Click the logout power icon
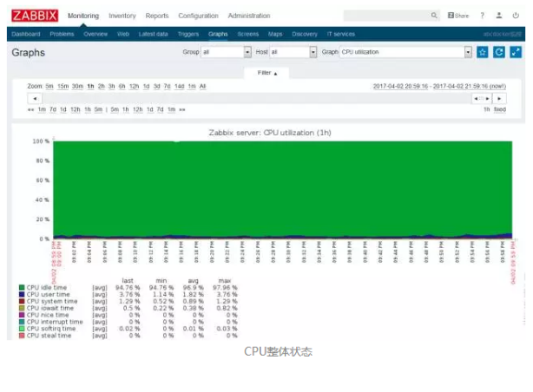Screen dimensions: 533x392 click(x=516, y=16)
